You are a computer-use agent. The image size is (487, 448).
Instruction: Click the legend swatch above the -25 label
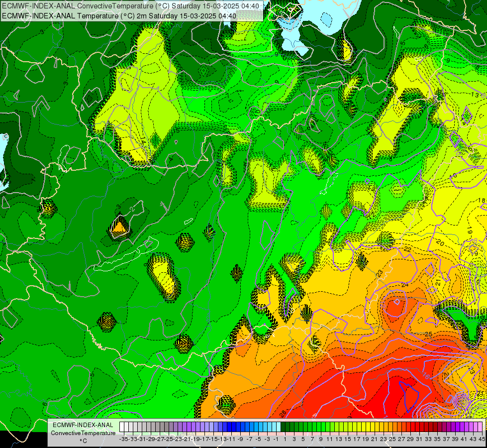(167, 427)
